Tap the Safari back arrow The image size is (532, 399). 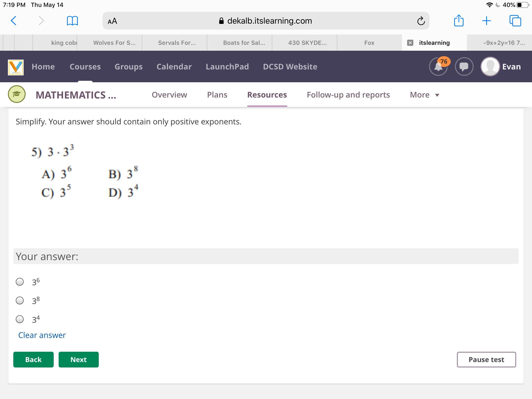pyautogui.click(x=14, y=21)
